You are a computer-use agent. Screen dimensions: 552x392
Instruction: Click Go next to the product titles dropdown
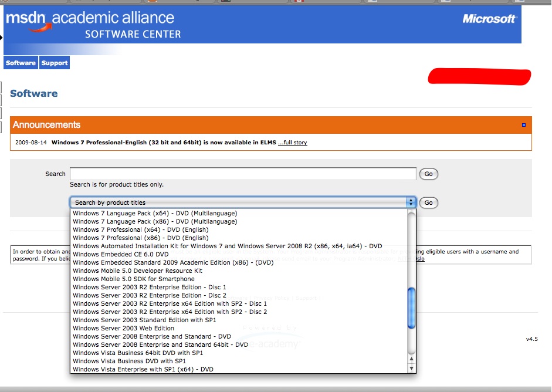click(x=428, y=202)
